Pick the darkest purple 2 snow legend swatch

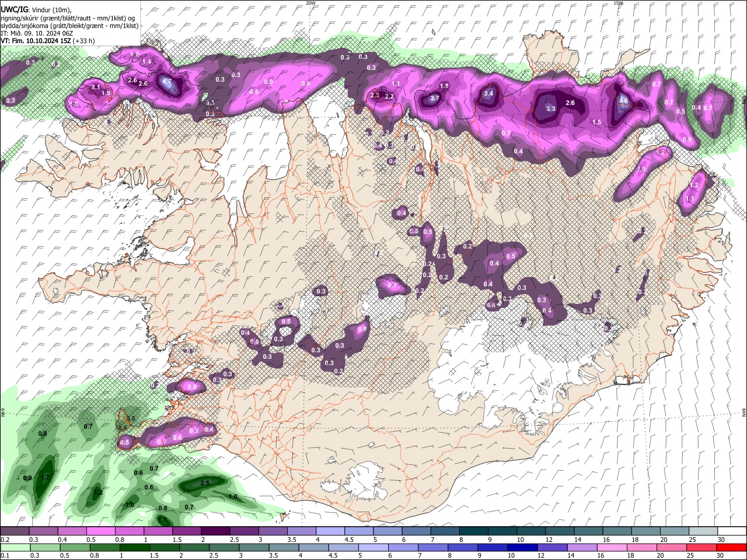click(x=215, y=531)
